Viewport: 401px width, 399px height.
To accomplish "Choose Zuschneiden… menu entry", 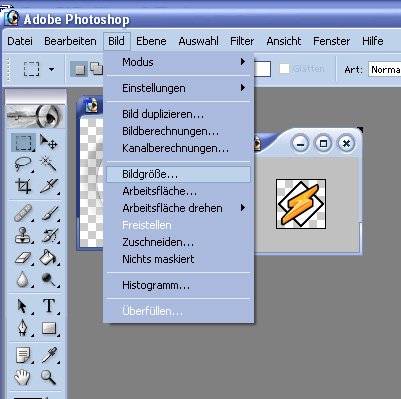I will tap(178, 242).
